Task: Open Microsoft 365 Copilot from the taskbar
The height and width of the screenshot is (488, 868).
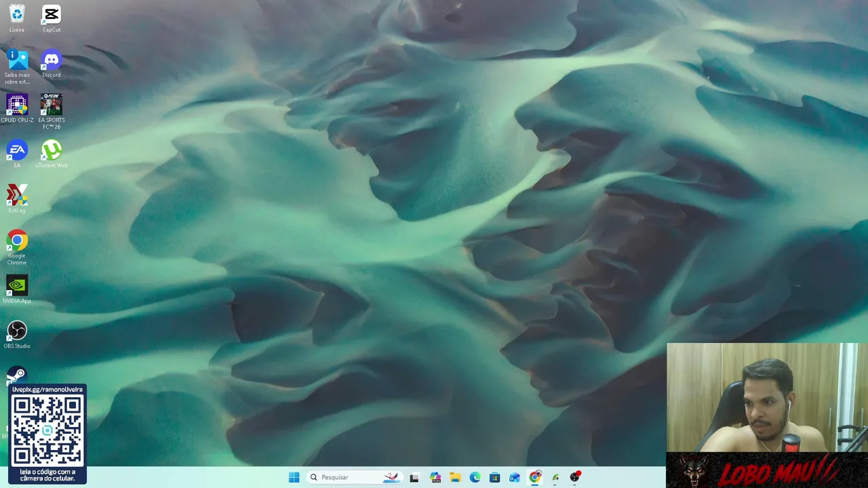Action: (x=435, y=477)
